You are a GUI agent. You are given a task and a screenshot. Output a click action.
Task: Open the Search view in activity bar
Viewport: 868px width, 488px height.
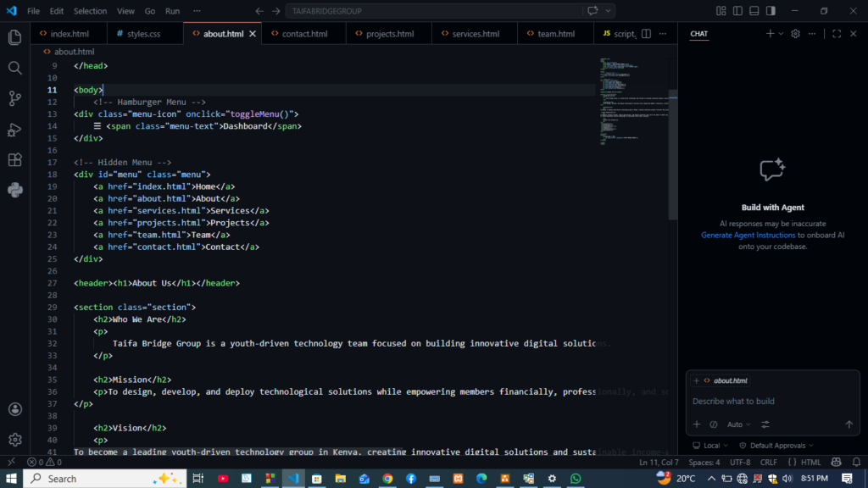[15, 68]
